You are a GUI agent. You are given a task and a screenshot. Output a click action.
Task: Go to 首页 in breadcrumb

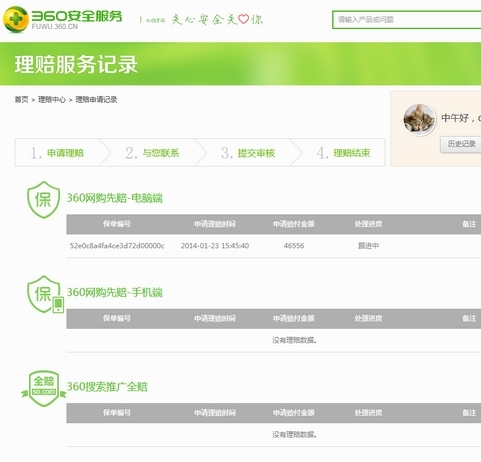21,99
